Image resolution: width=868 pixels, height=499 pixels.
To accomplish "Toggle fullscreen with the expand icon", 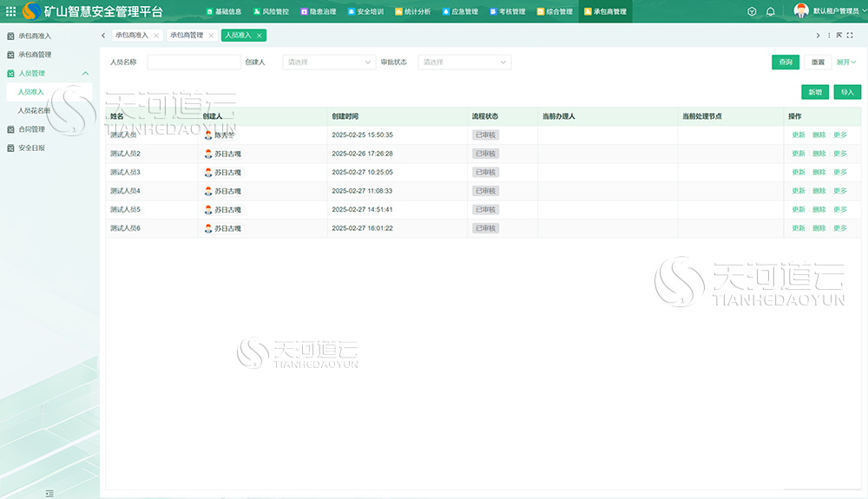I will 850,36.
